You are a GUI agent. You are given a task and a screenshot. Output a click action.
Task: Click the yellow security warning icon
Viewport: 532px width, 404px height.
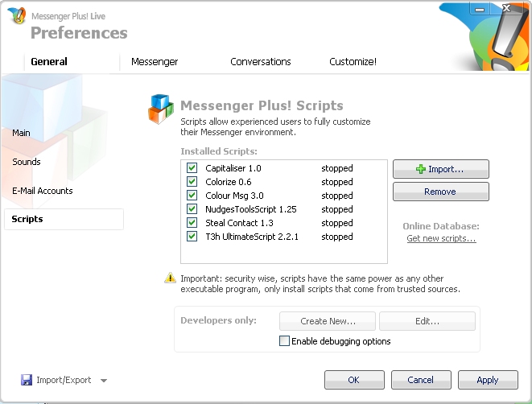tap(170, 278)
